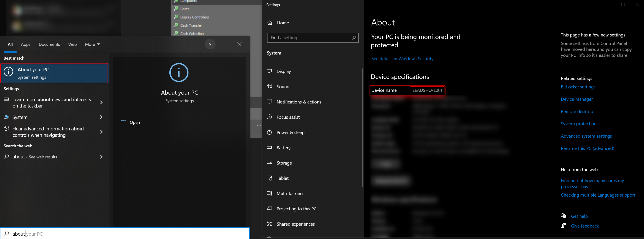The image size is (644, 239).
Task: Click Rename this PC (advanced) link
Action: (587, 148)
